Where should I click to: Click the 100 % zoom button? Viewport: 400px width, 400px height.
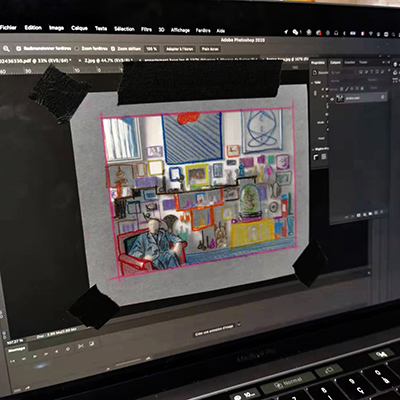pos(151,49)
